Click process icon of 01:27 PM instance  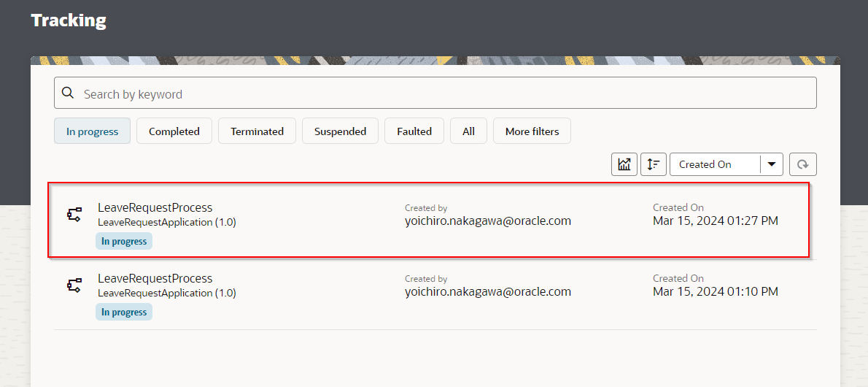point(74,215)
